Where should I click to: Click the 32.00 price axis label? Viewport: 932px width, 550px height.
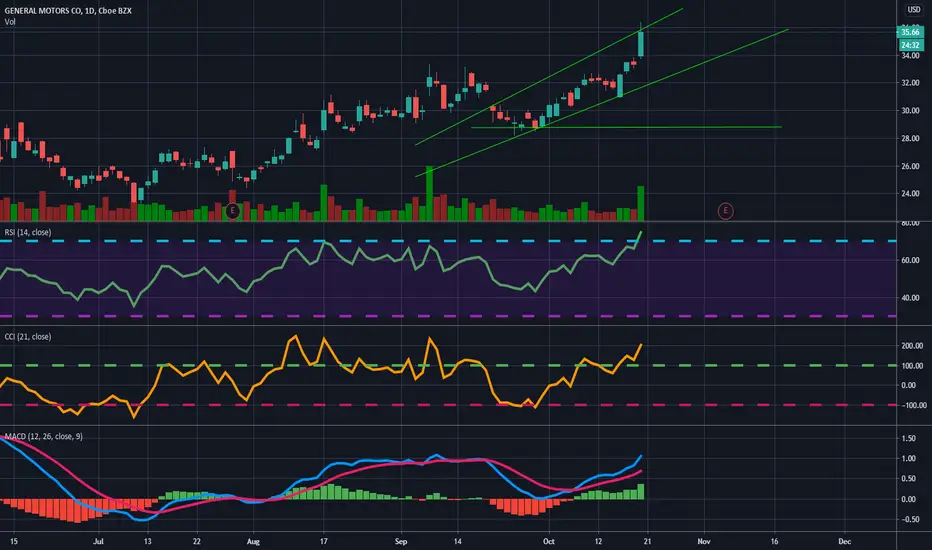tap(910, 83)
